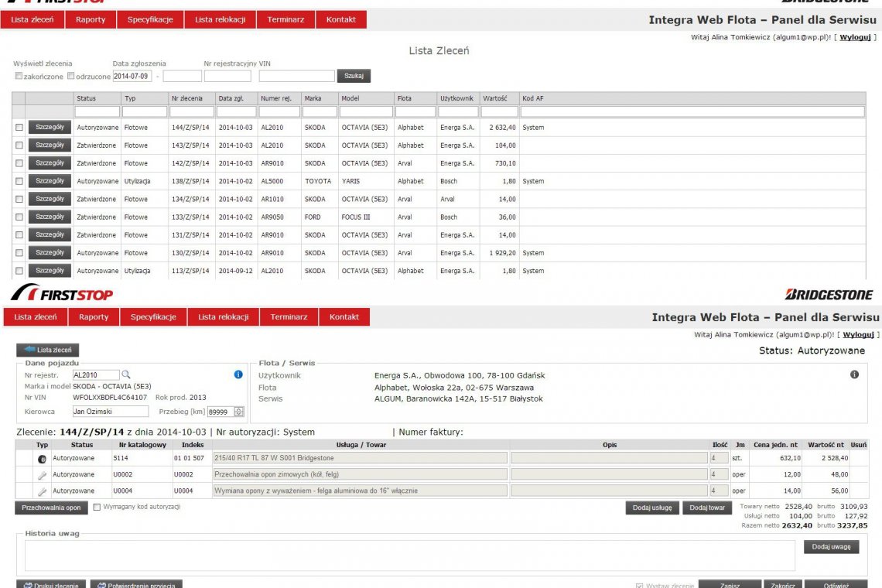Click the blue info icon in Dane pojazdu
Screen dimensions: 882x588
238,374
